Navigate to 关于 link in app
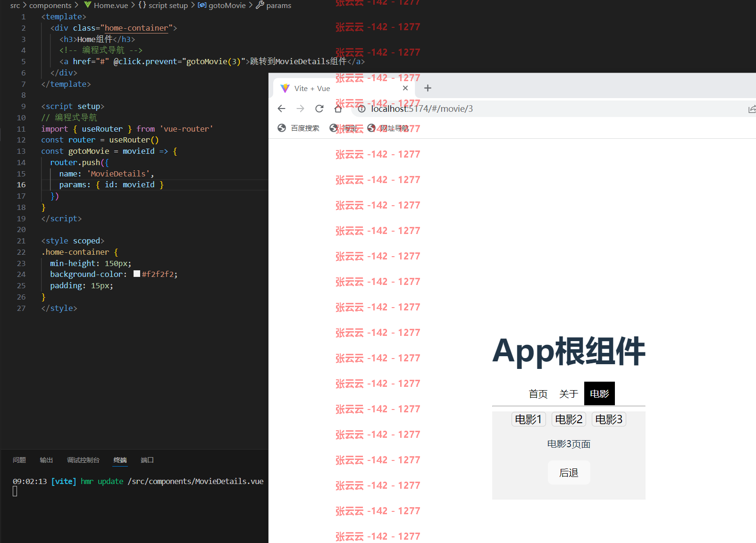The width and height of the screenshot is (756, 543). tap(569, 394)
